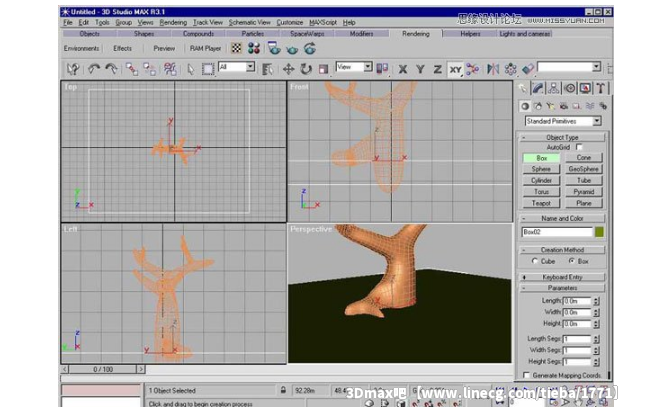Switch to the Modifiers tab panel
The height and width of the screenshot is (412, 658).
point(361,34)
